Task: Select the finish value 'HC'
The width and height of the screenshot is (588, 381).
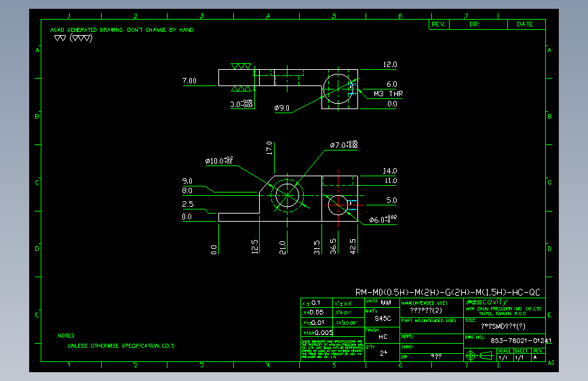Action: point(383,337)
